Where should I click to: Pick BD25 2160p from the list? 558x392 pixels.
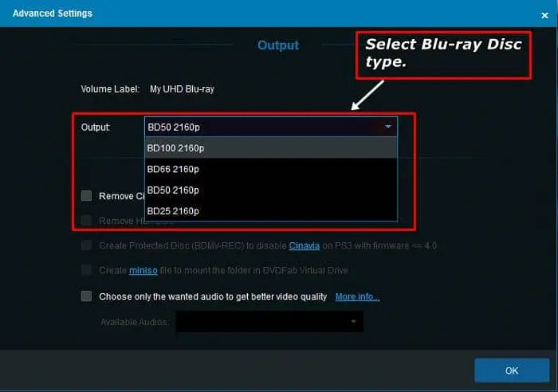coord(271,211)
